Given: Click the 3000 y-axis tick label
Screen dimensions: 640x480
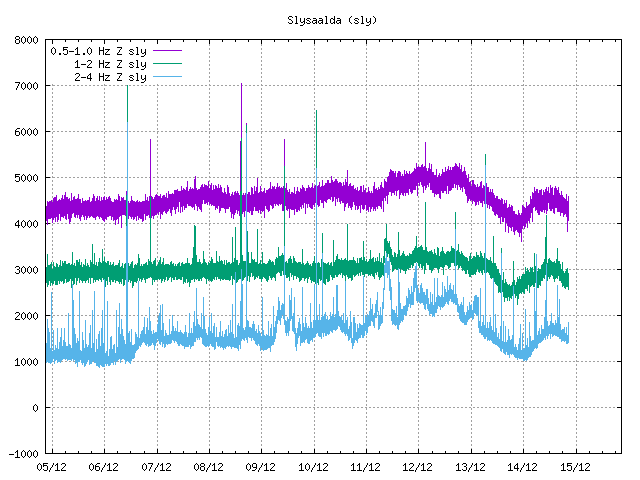Looking at the screenshot, I should [27, 270].
